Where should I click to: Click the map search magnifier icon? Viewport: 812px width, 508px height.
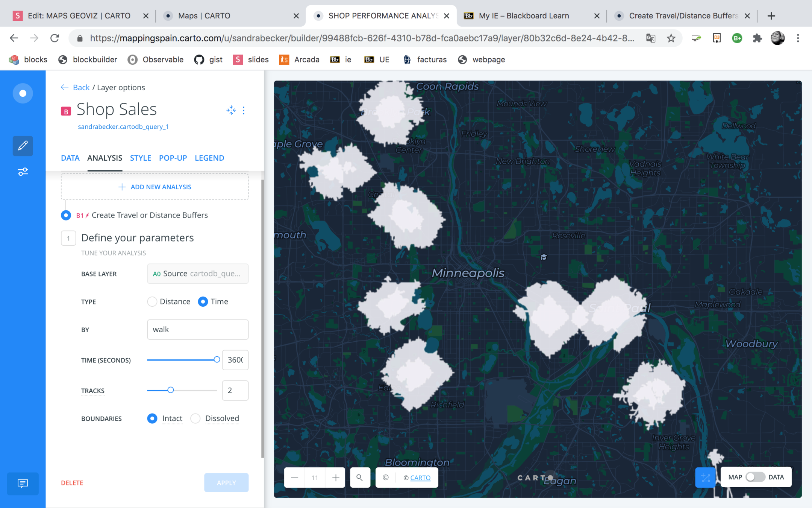(x=360, y=478)
